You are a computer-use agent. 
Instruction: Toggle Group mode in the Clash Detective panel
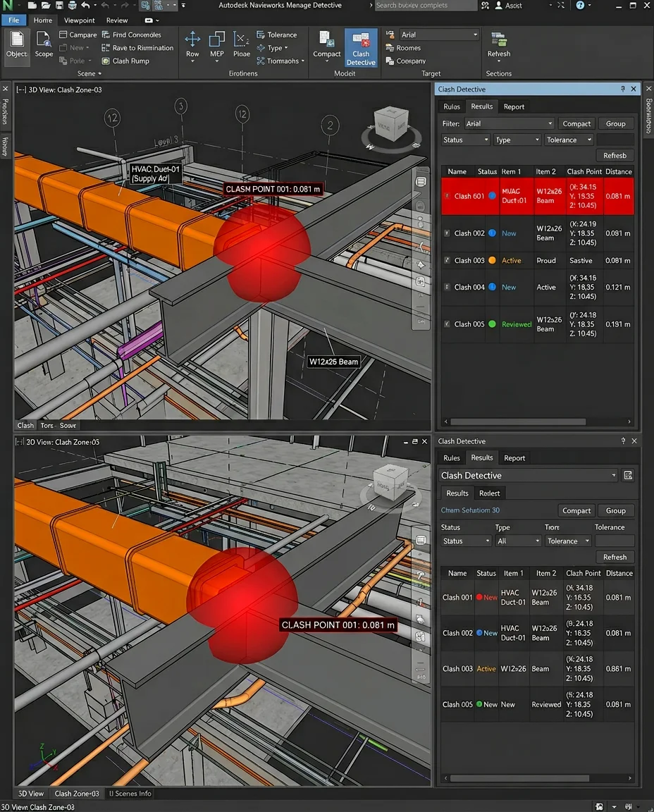(616, 123)
